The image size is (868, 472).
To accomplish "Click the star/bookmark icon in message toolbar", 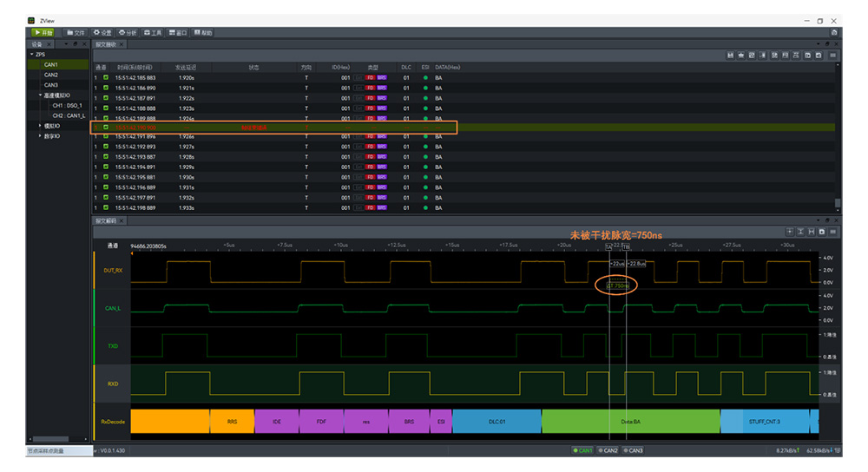I will [740, 56].
